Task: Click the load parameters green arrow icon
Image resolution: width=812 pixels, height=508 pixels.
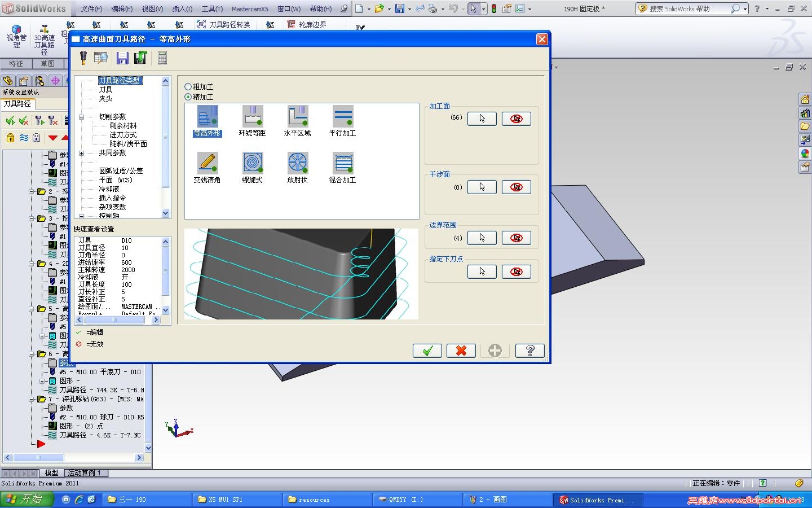Action: (140, 58)
